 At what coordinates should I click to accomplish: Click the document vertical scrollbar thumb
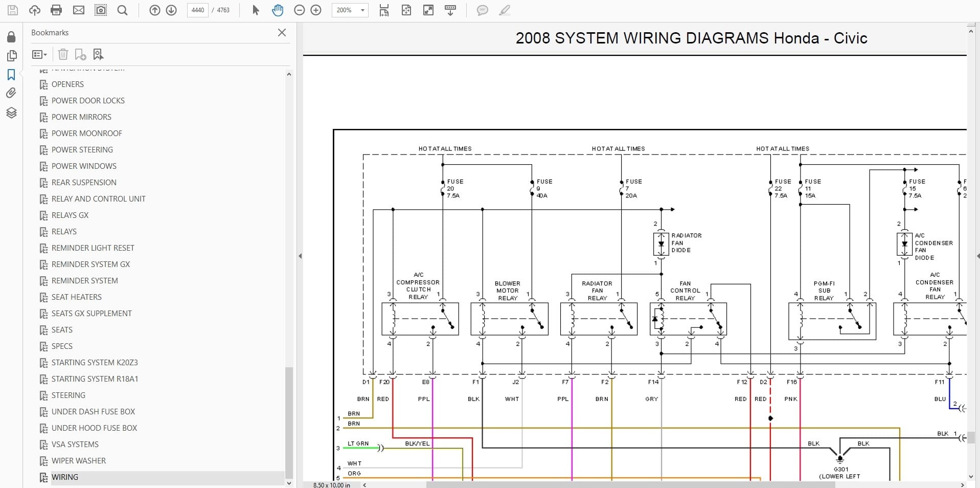pyautogui.click(x=970, y=437)
